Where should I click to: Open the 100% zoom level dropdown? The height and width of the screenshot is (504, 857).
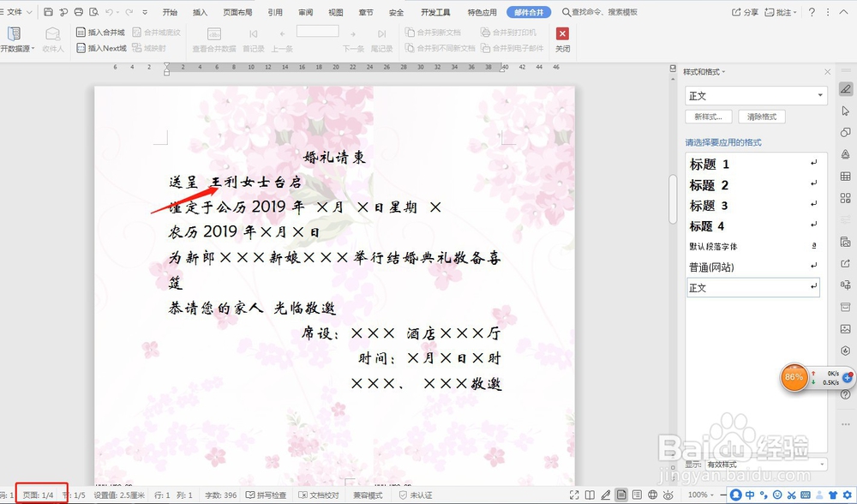tap(701, 495)
